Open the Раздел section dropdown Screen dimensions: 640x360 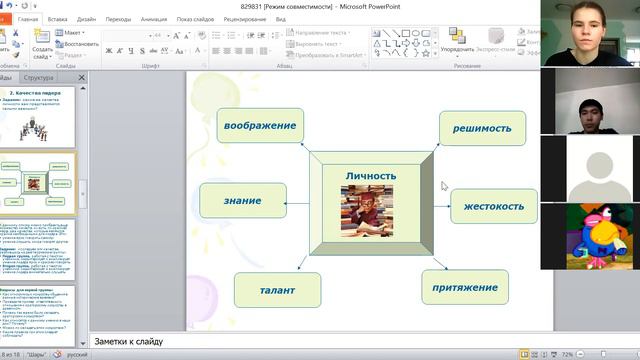pyautogui.click(x=70, y=55)
